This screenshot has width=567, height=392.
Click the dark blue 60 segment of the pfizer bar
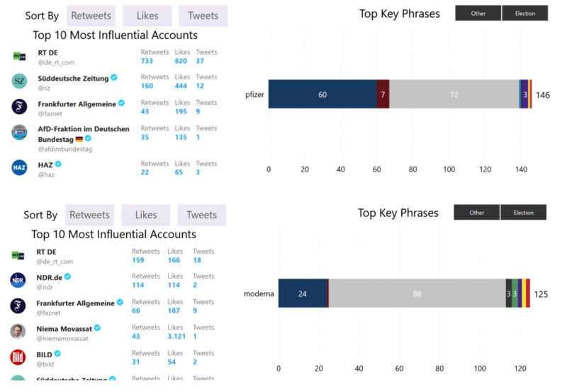click(322, 94)
